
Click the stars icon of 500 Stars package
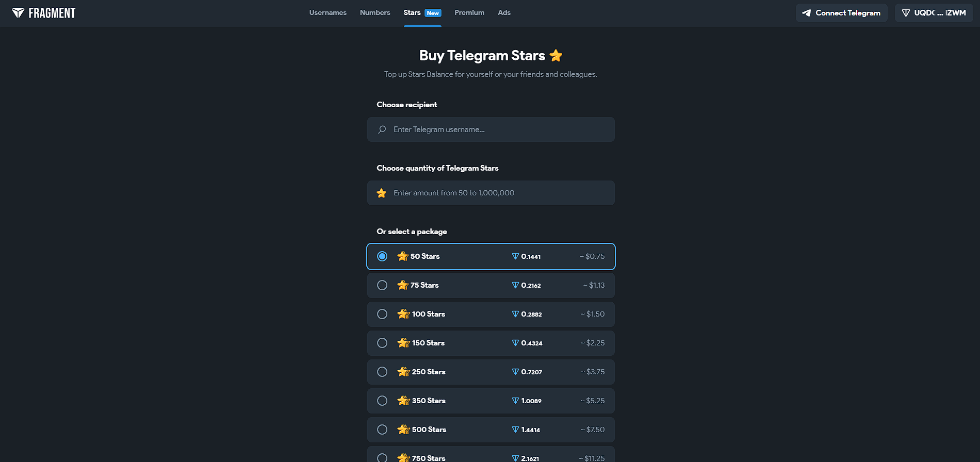403,430
